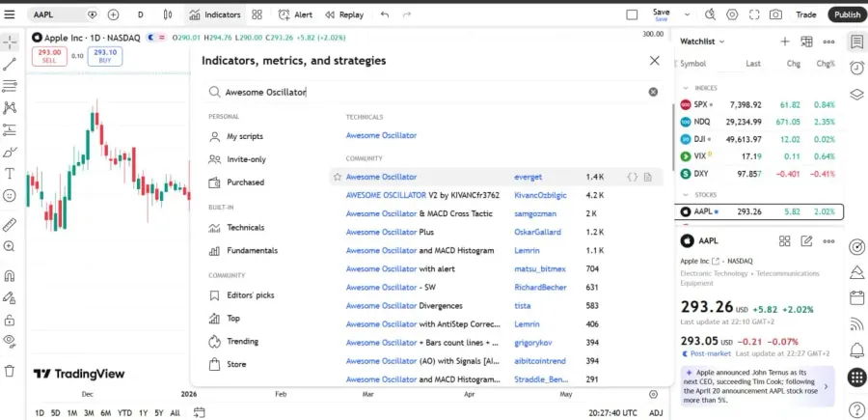Toggle the ADJ adjustment setting

tap(656, 413)
